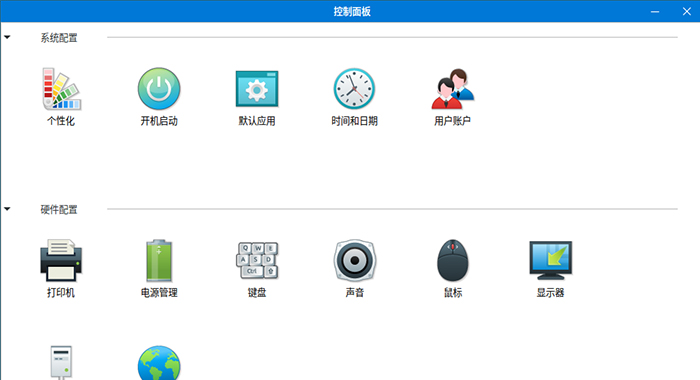Open the 时间和日期 clock icon
Viewport: 700px width, 380px height.
pyautogui.click(x=354, y=88)
